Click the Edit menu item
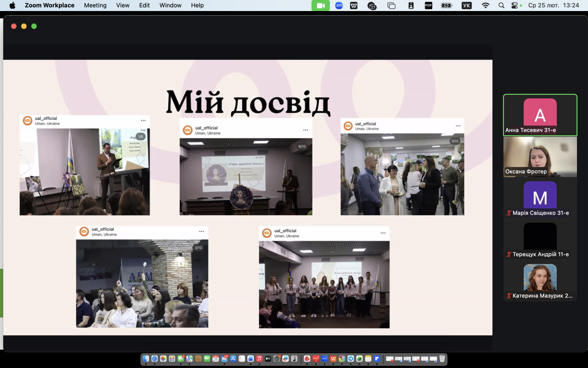 [144, 6]
